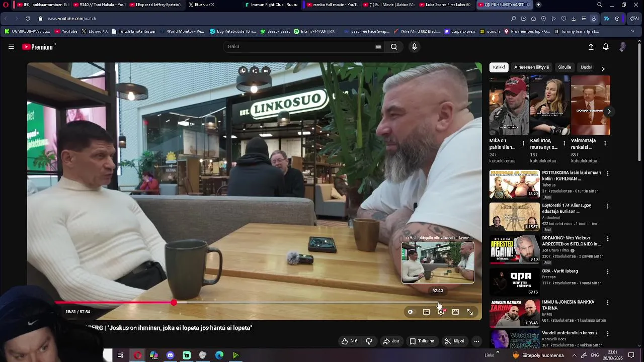Like the video with 316 likes
644x362 pixels.
pos(349,341)
